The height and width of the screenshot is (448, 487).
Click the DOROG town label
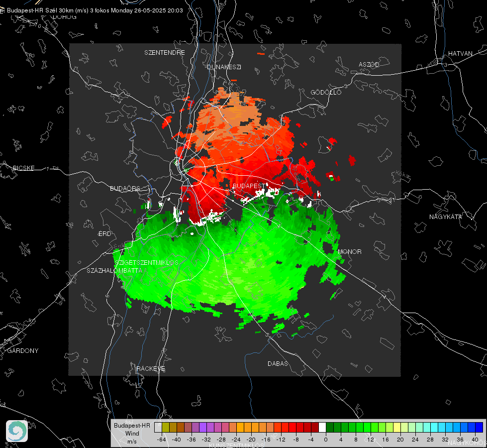point(65,17)
